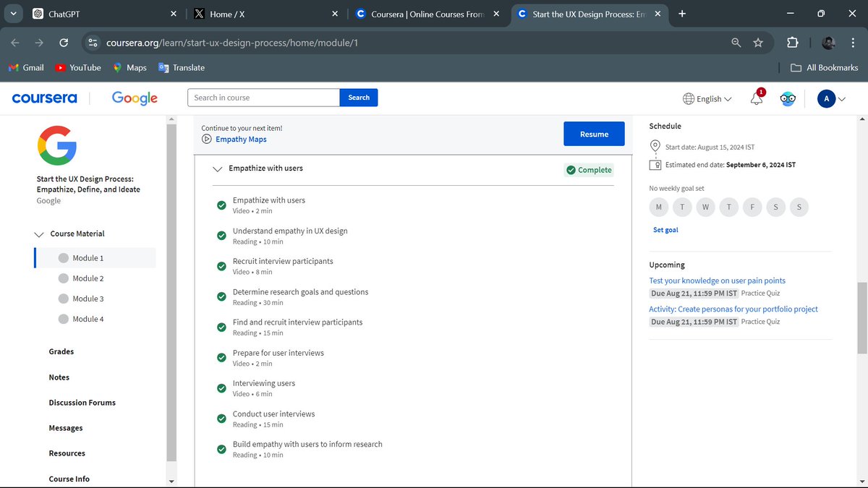The height and width of the screenshot is (488, 868).
Task: Open the Gmail bookmark
Action: coord(26,67)
